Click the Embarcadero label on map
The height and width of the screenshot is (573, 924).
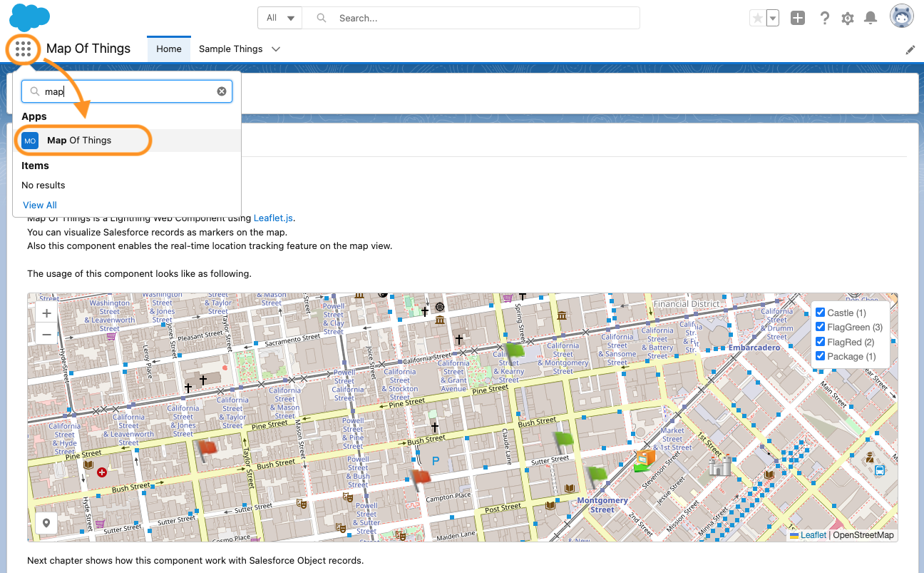pos(754,348)
